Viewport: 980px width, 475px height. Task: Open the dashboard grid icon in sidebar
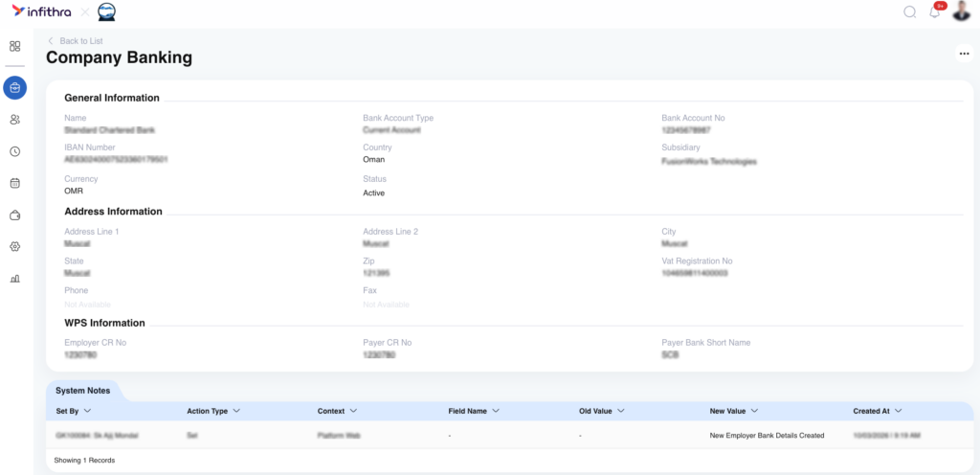tap(14, 46)
